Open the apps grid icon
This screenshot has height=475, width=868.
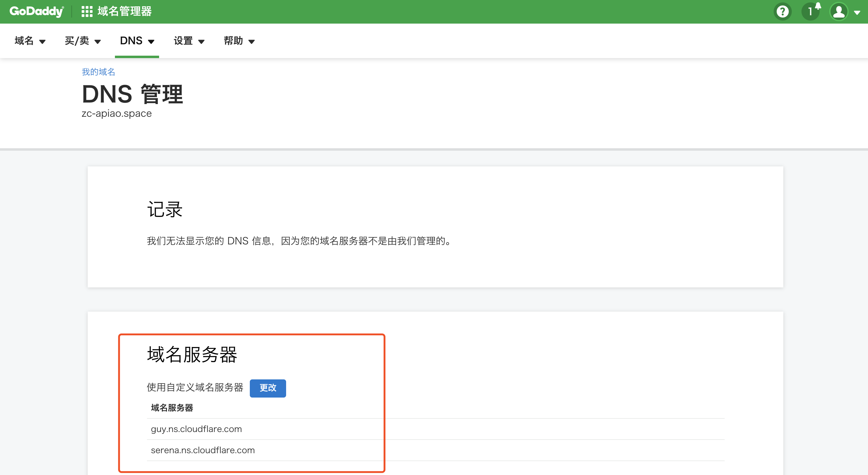click(87, 11)
